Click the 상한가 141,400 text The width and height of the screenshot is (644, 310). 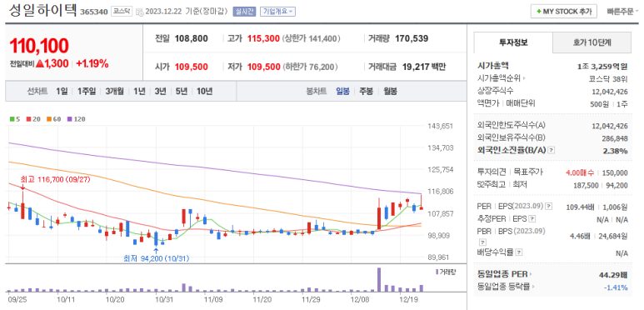[x=312, y=38]
